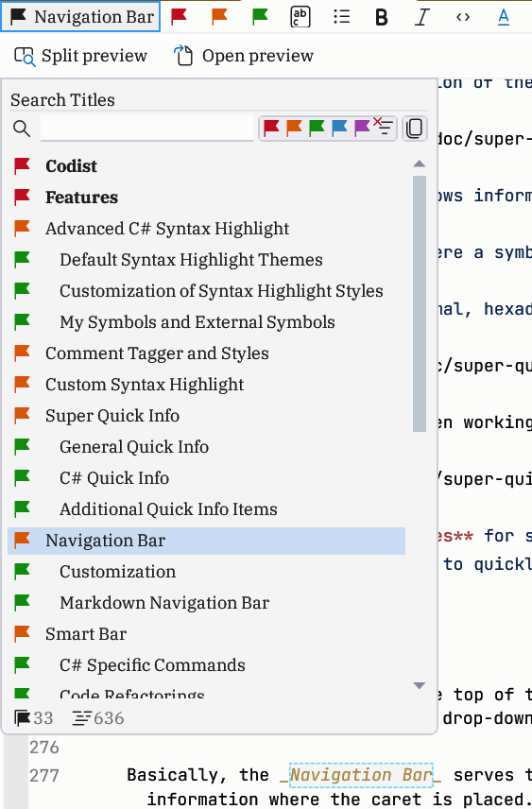Viewport: 532px width, 809px height.
Task: Focus the Search Titles input field
Action: (146, 128)
